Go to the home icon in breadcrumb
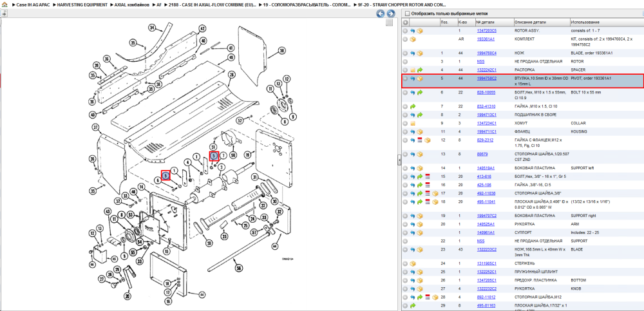This screenshot has width=644, height=311. tap(5, 5)
